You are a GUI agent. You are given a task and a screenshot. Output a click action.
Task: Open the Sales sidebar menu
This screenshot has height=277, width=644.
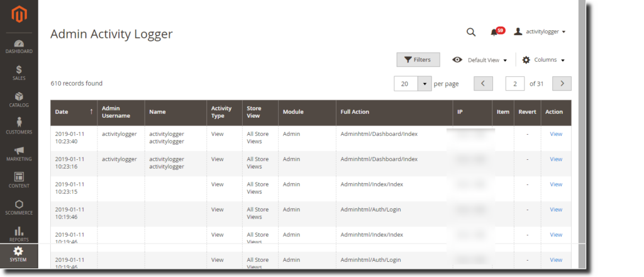[19, 73]
